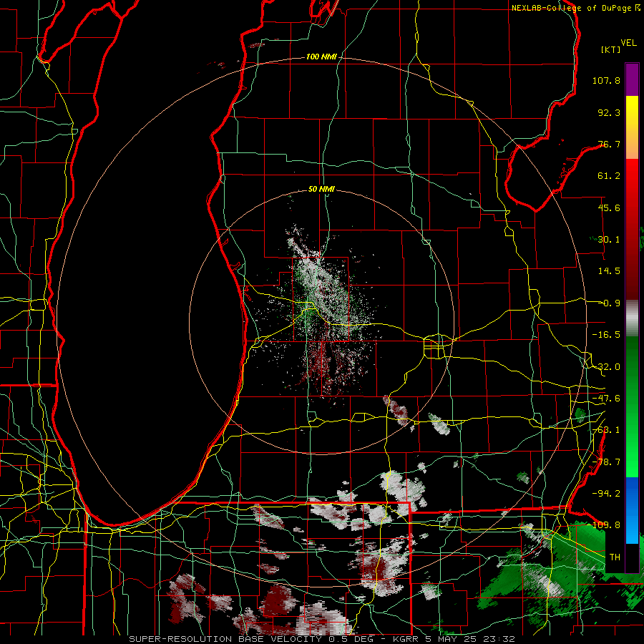Pick the black TH segment of the colorbar
This screenshot has height=644, width=644.
632,557
